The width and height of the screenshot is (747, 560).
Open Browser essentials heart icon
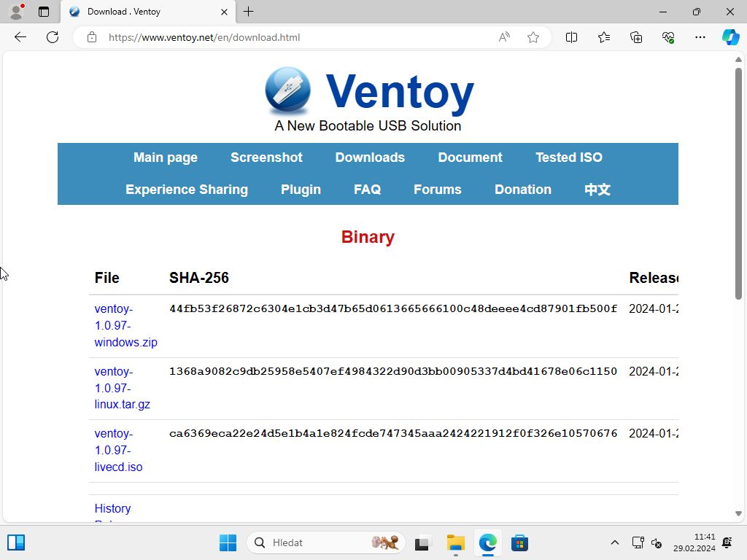(668, 37)
